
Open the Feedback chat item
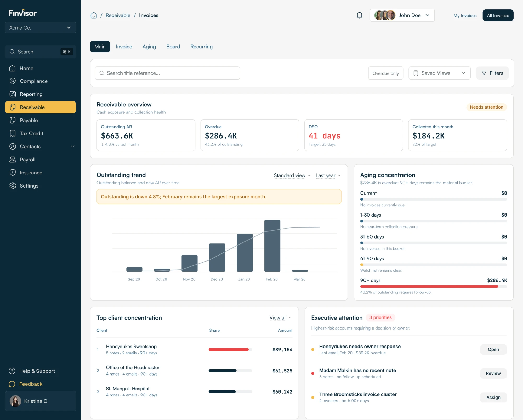coord(26,384)
